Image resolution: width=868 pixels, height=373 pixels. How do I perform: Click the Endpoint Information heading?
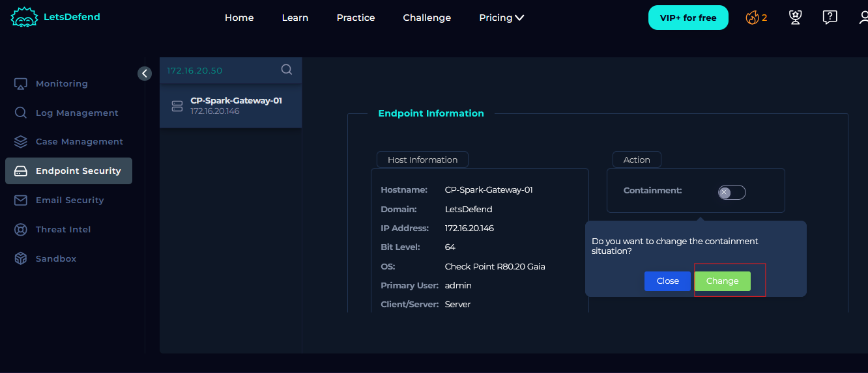tap(431, 113)
